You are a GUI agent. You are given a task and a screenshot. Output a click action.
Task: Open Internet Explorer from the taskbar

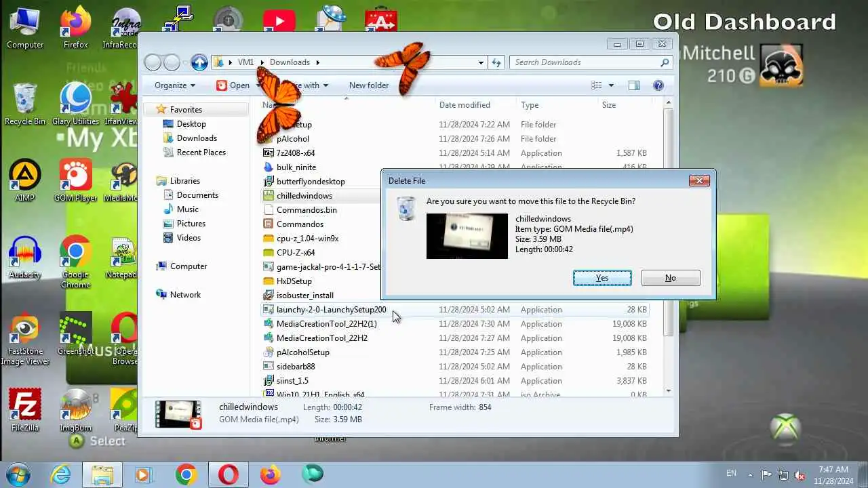[60, 474]
